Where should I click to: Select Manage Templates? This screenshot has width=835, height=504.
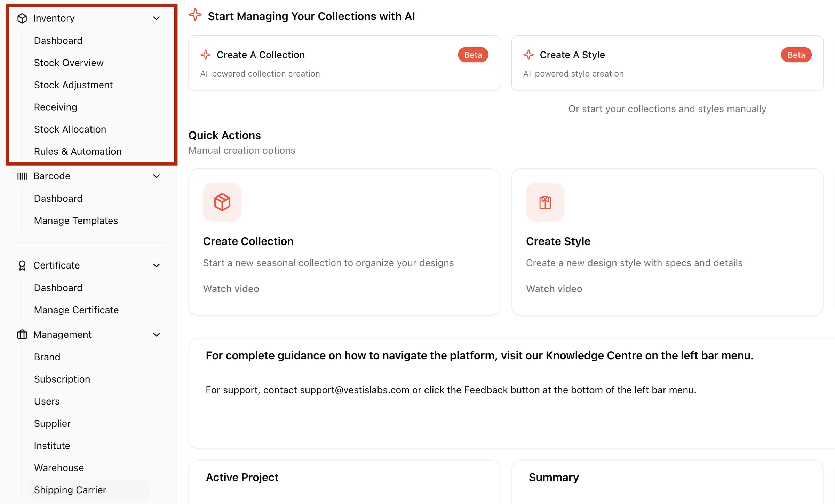tap(76, 221)
